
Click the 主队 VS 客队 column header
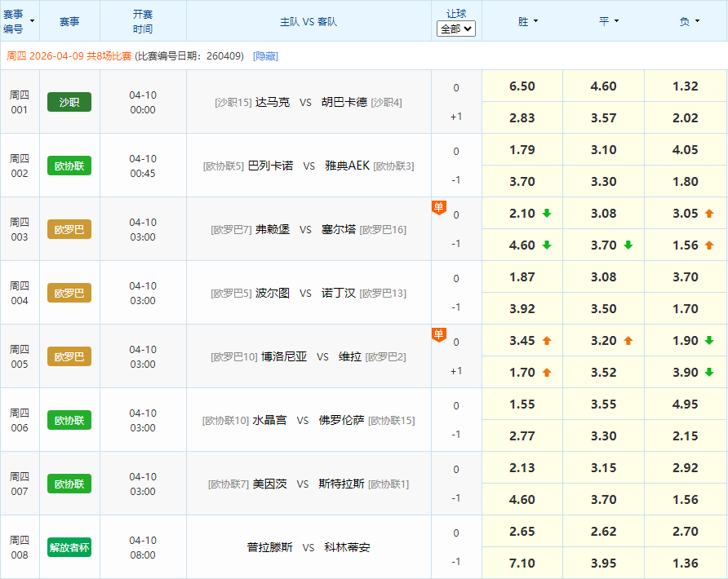(309, 21)
